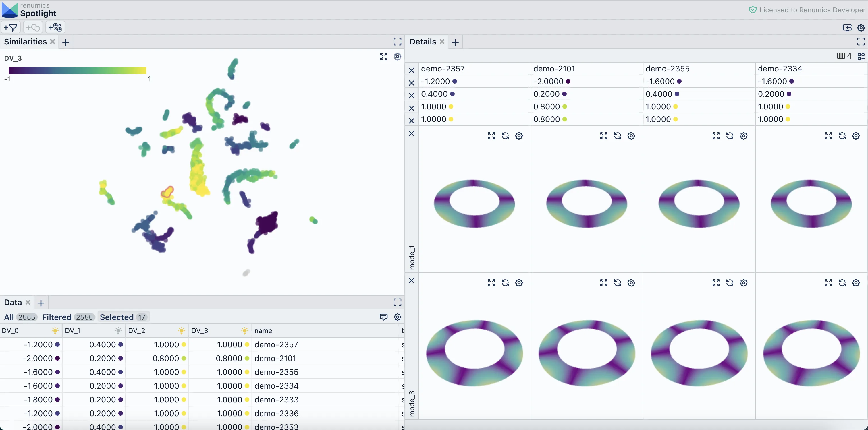This screenshot has height=430, width=868.
Task: Maximize the Data panel
Action: click(x=397, y=302)
